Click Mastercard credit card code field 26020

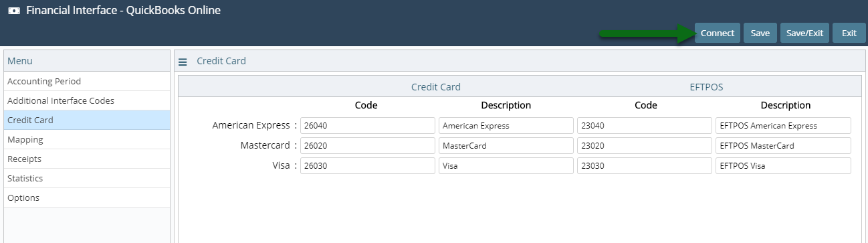(x=368, y=145)
